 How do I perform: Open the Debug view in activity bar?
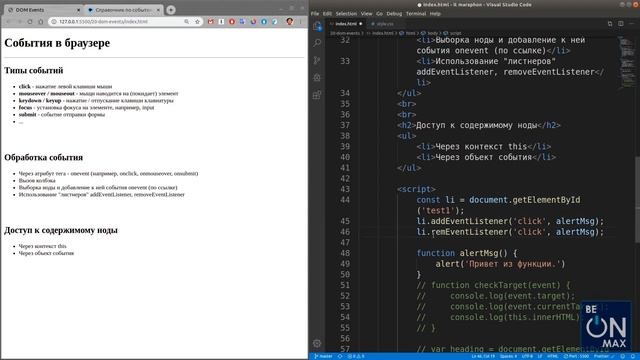317,78
